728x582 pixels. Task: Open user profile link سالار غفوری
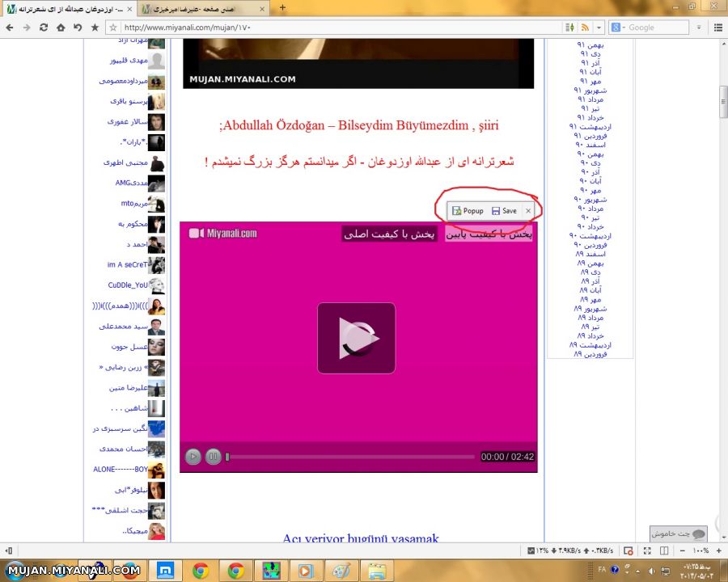click(x=128, y=121)
